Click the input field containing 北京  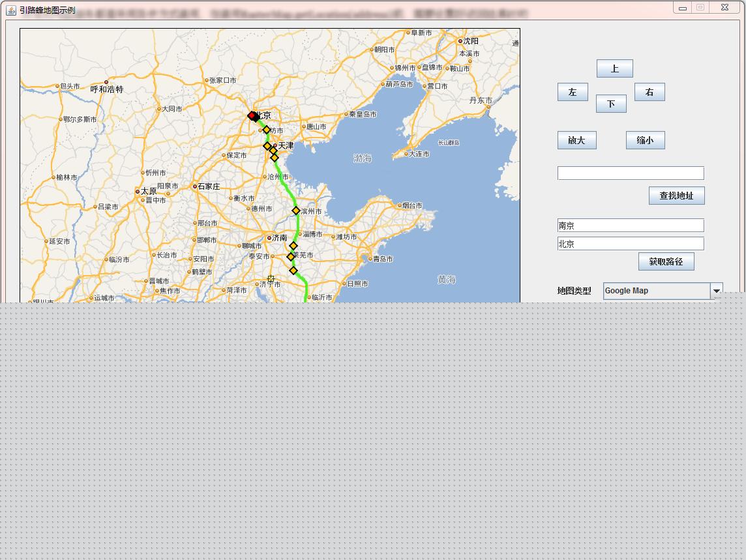tap(631, 244)
